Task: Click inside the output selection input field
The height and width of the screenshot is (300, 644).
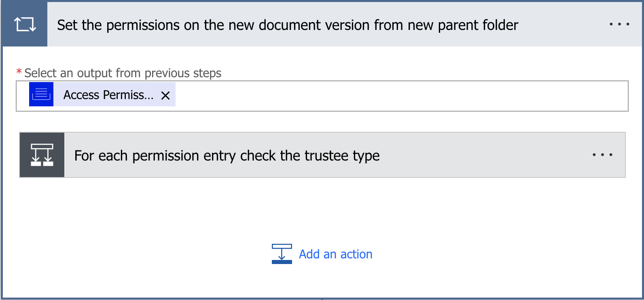Action: click(400, 96)
